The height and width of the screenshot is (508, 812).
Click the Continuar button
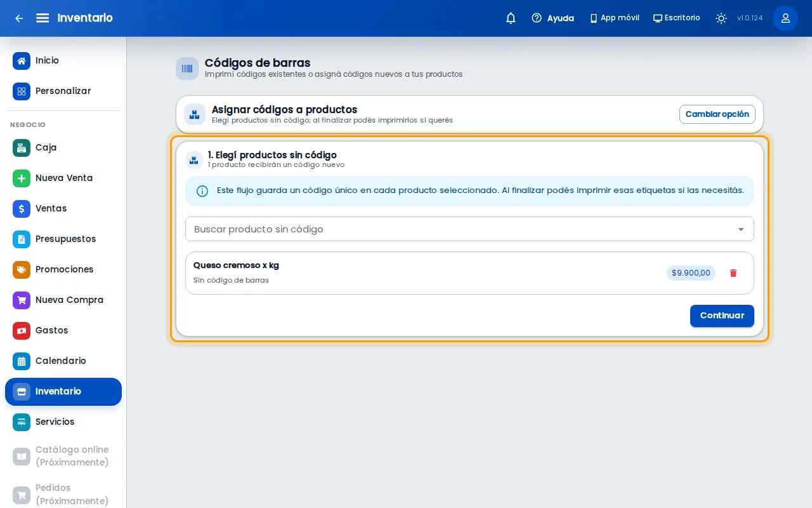[x=722, y=316]
